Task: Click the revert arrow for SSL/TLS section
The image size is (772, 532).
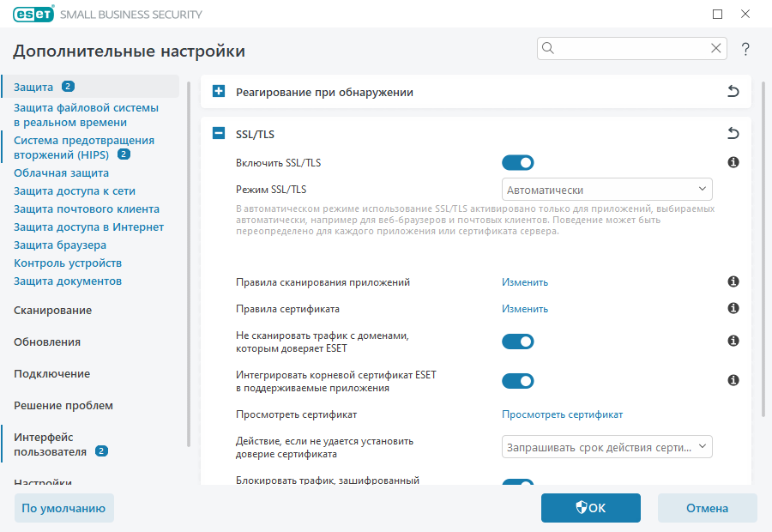Action: point(733,133)
